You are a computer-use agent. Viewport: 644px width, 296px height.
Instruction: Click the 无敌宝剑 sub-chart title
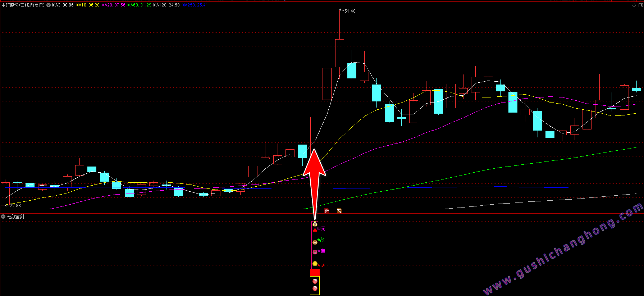coord(15,217)
